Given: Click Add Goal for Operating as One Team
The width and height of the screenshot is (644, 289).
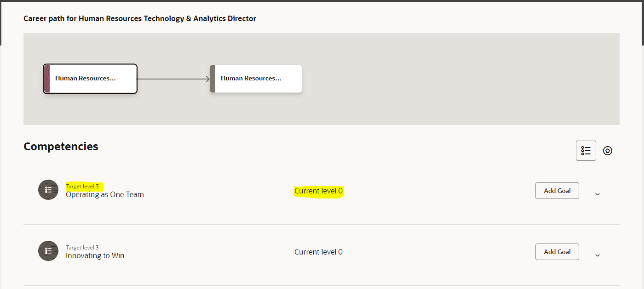Looking at the screenshot, I should coord(557,190).
